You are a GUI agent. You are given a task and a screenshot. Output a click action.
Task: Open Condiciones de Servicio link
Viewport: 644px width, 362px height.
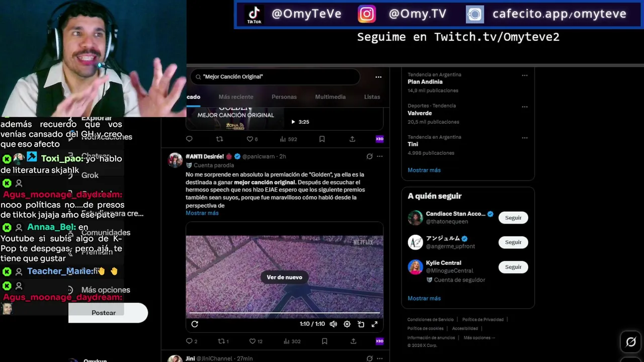[431, 320]
